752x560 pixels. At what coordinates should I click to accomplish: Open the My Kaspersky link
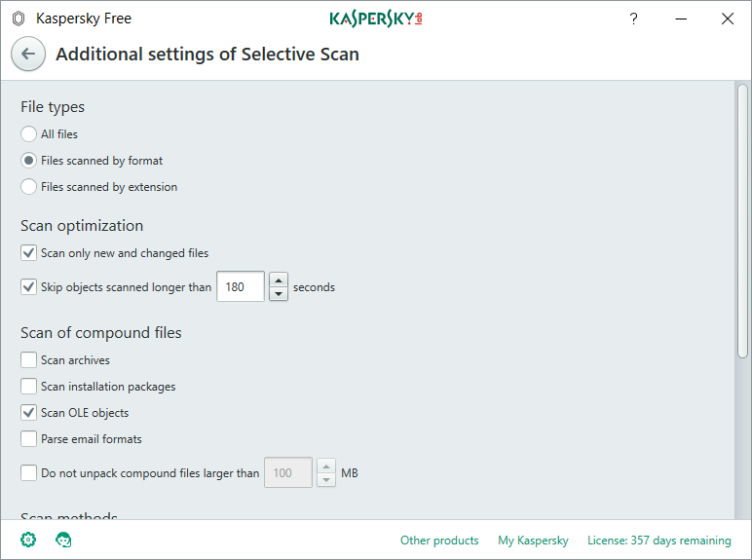533,541
